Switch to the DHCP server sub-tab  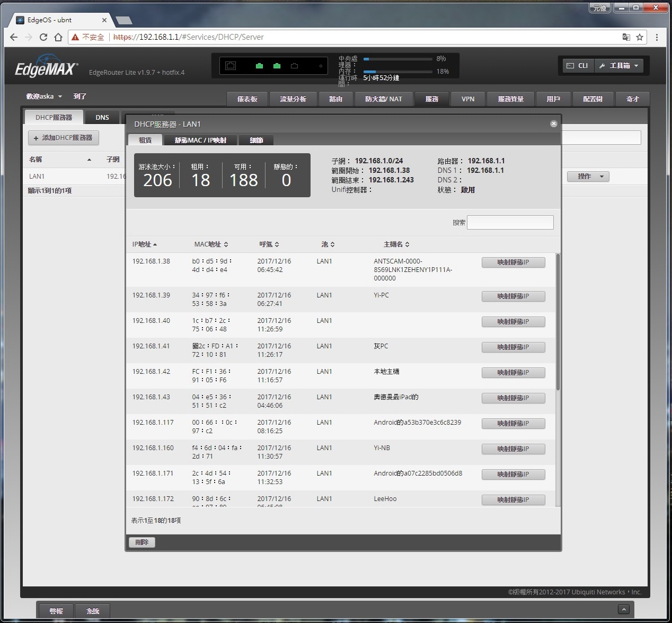(54, 117)
